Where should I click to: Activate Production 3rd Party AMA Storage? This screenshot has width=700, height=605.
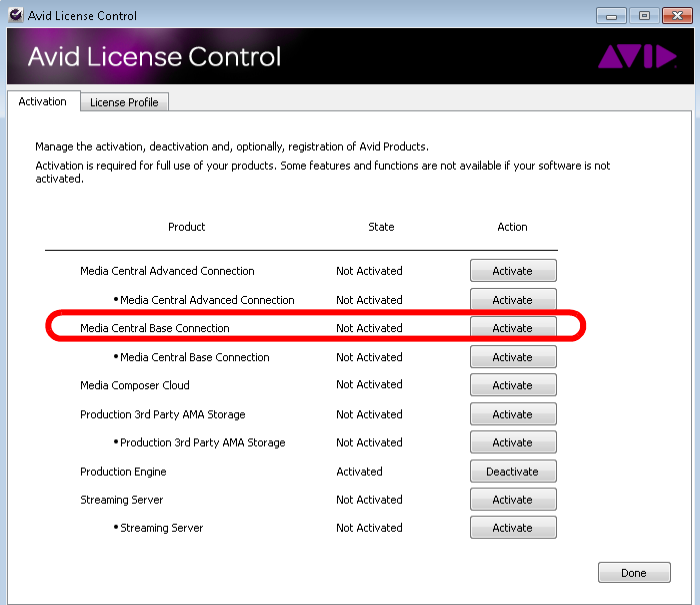click(x=513, y=414)
